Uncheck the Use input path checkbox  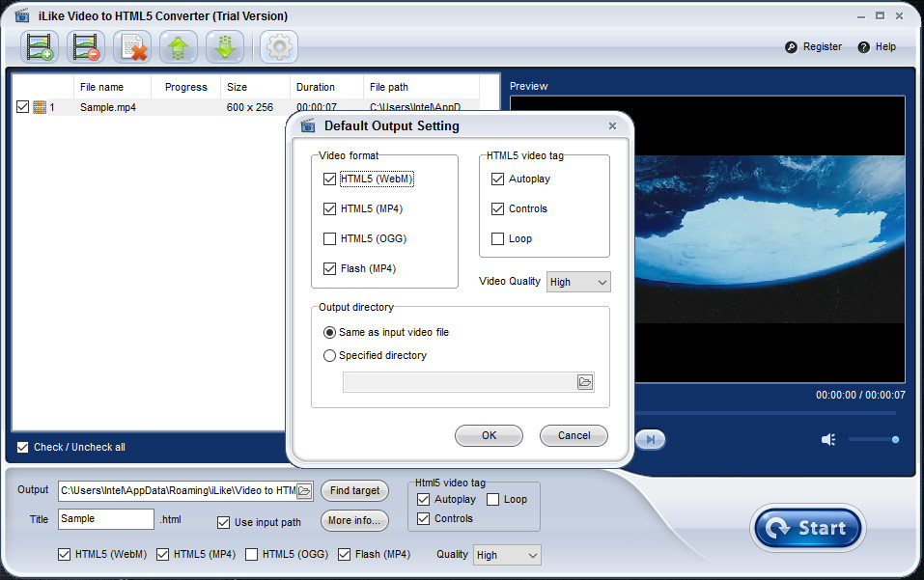pos(224,522)
